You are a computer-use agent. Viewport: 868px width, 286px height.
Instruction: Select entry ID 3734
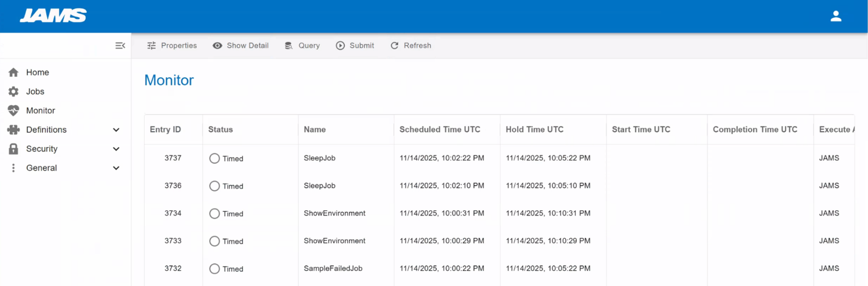(x=173, y=213)
